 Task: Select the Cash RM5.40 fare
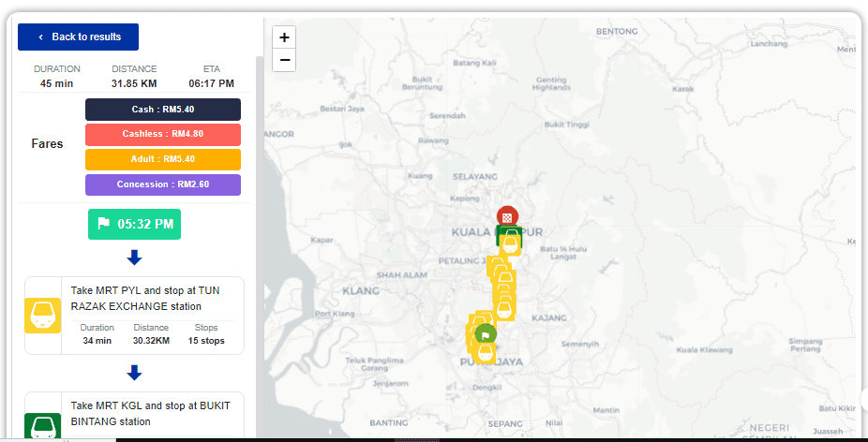pyautogui.click(x=163, y=110)
